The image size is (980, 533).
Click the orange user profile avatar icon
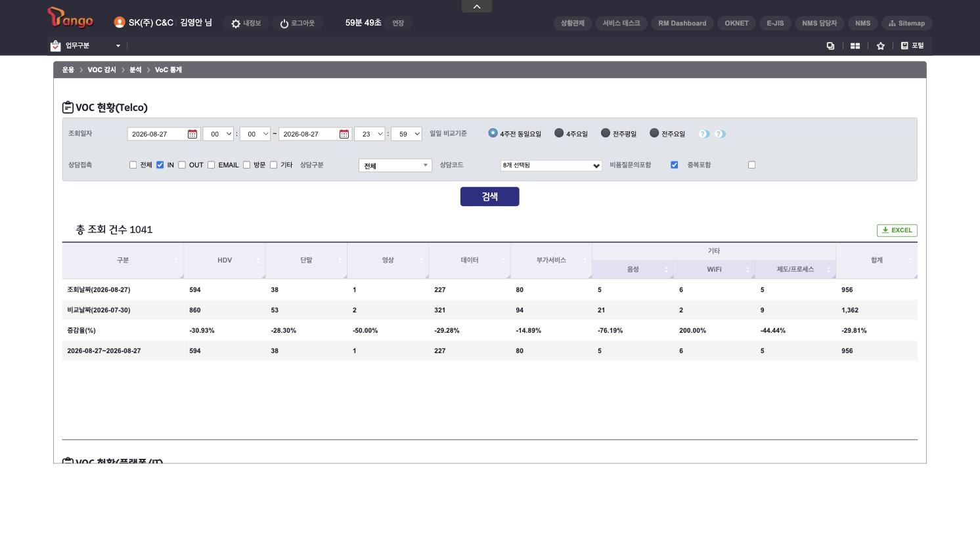(x=120, y=22)
